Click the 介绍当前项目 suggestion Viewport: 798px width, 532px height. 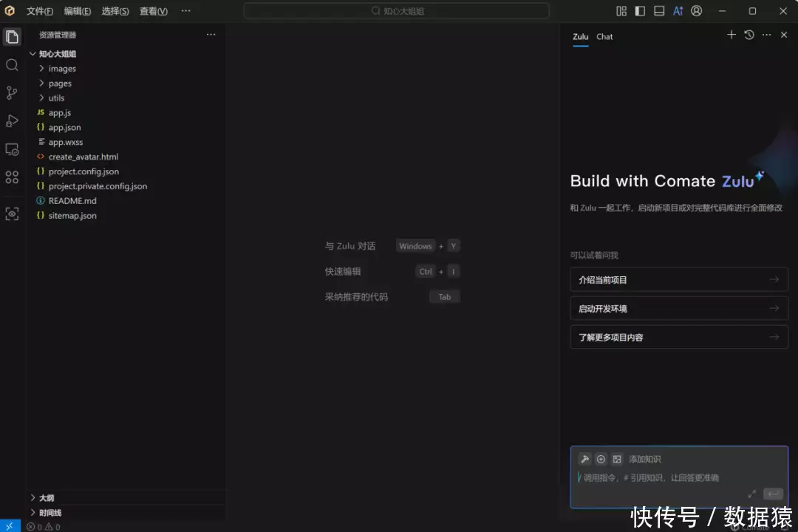tap(679, 279)
